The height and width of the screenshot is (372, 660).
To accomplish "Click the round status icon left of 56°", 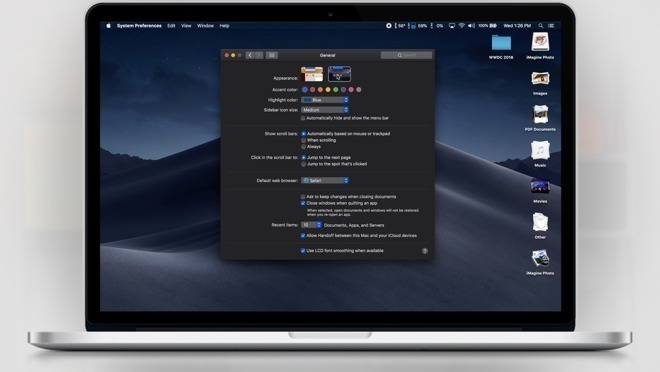I will coord(389,26).
